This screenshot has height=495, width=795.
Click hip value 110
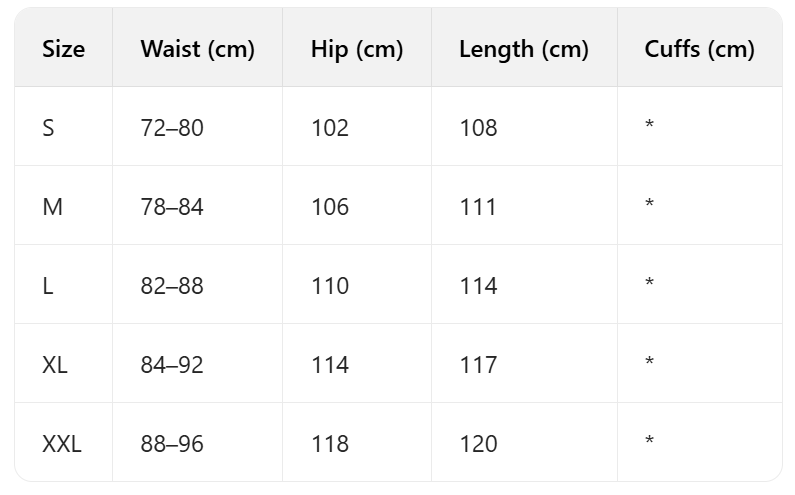(330, 286)
